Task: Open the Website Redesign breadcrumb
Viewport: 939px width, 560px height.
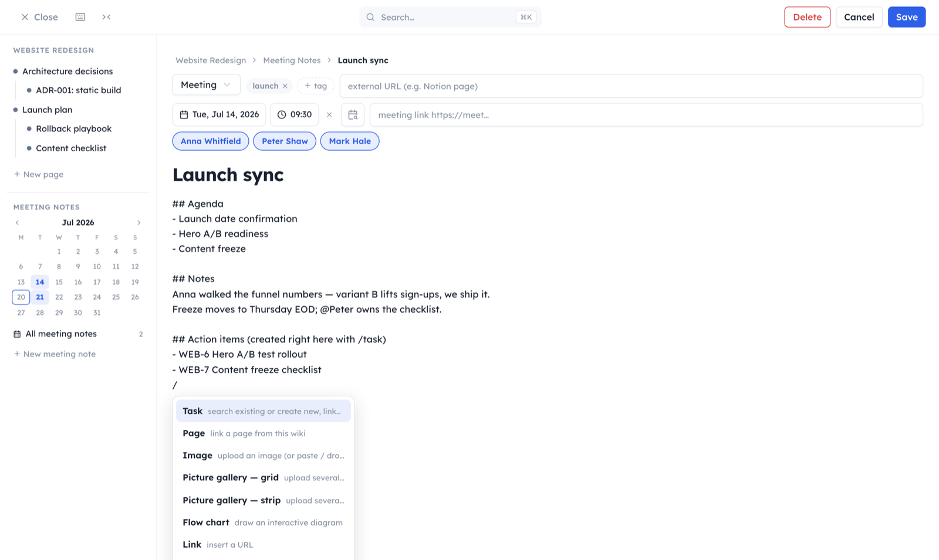Action: click(x=211, y=60)
